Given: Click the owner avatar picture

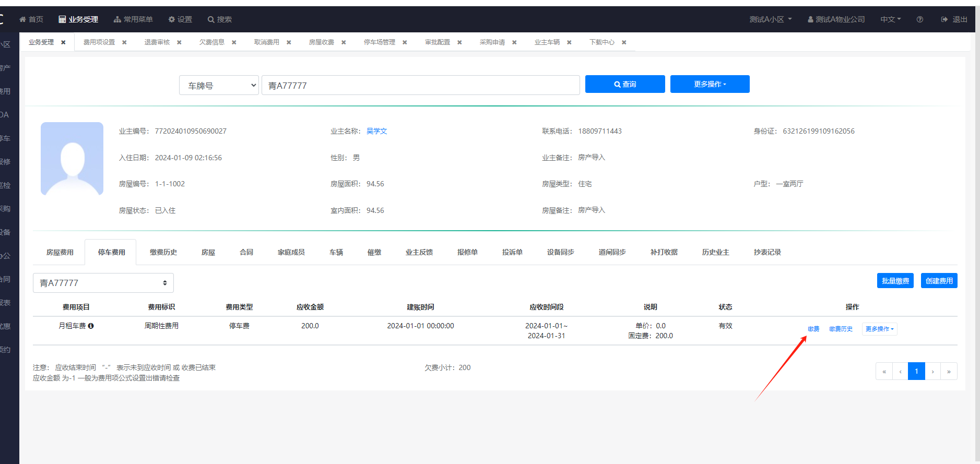Looking at the screenshot, I should [72, 159].
